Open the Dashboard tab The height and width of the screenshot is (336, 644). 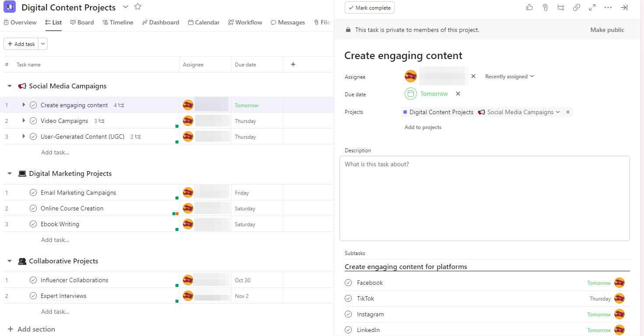tap(161, 22)
